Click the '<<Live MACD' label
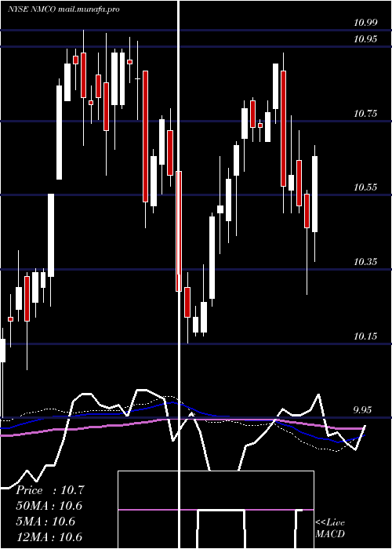Viewport: 392px width, 549px height. tap(330, 529)
